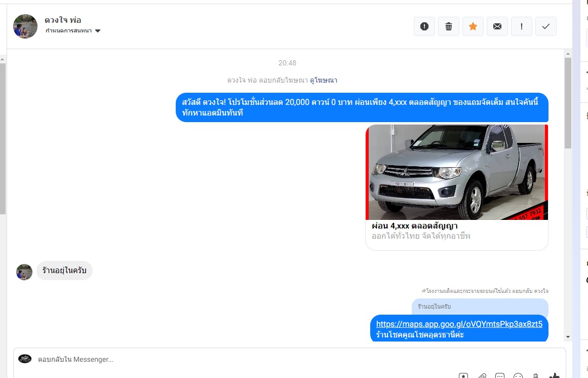Open the ดูโฆษณา link

pos(323,80)
